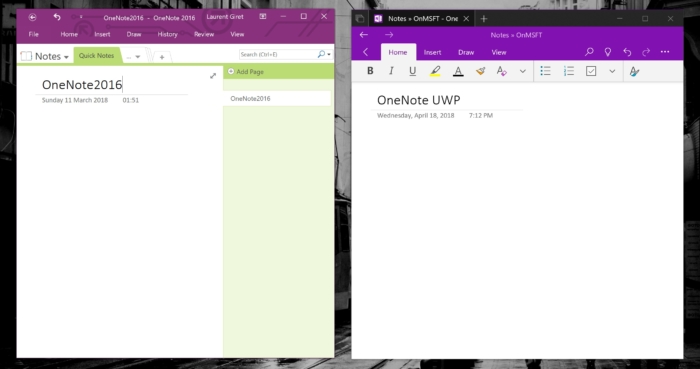This screenshot has width=700, height=369.
Task: Click Undo in OneNote UWP ribbon
Action: click(627, 52)
